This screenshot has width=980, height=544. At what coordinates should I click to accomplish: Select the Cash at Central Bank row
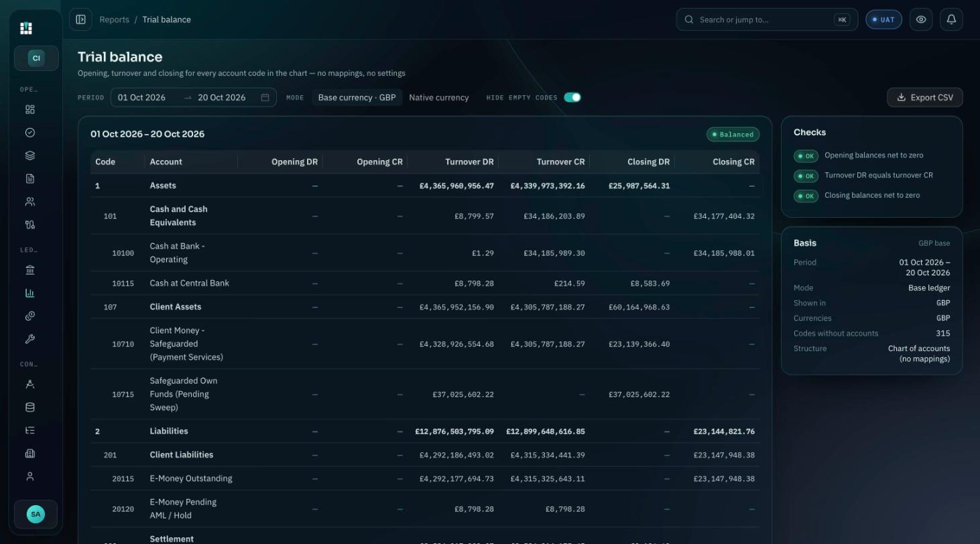point(425,283)
